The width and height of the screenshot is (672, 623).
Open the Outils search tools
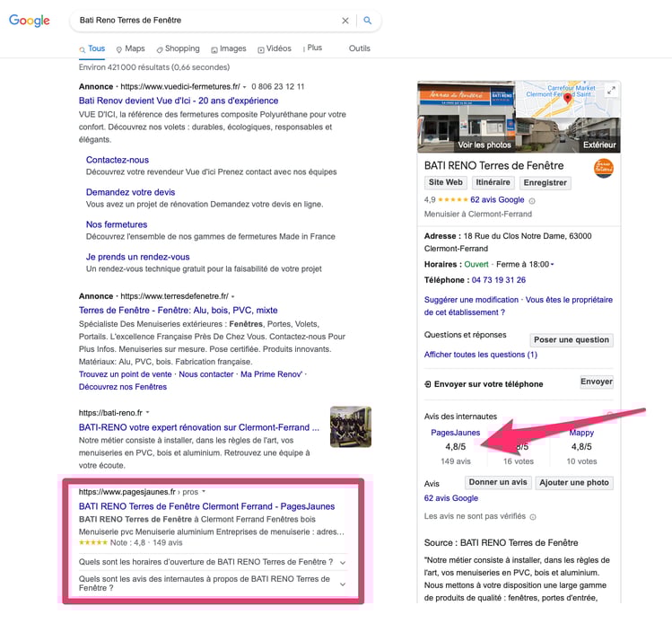click(x=359, y=48)
